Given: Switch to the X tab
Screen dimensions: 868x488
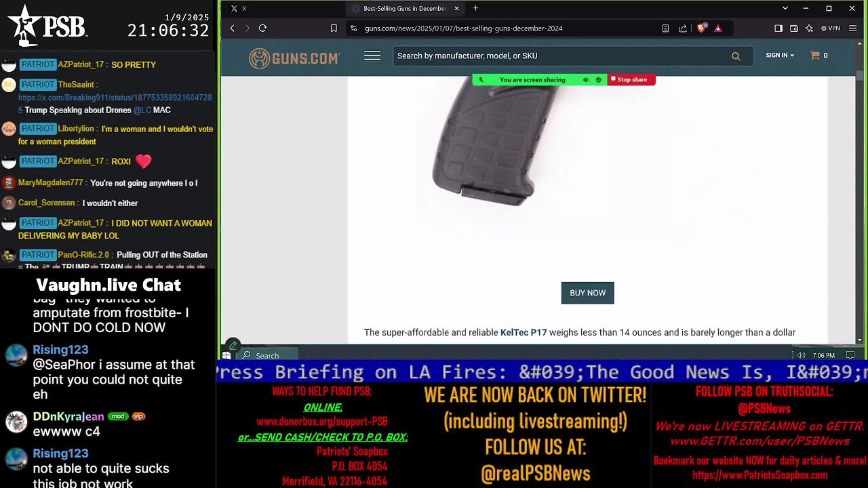Looking at the screenshot, I should point(239,8).
